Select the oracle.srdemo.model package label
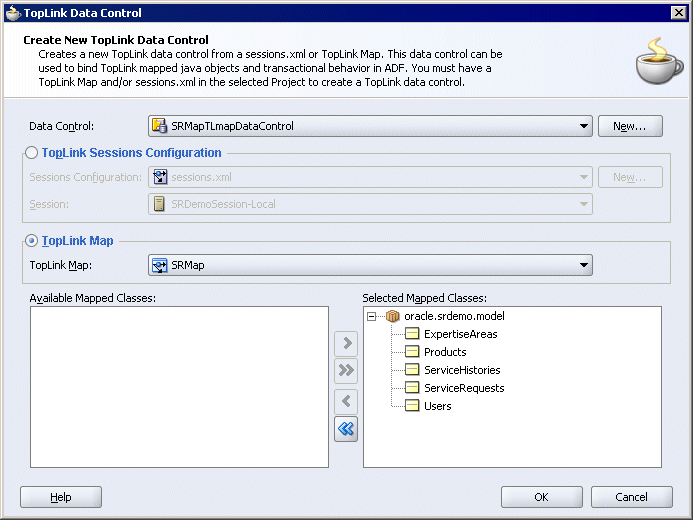Image resolution: width=693 pixels, height=520 pixels. pos(454,316)
